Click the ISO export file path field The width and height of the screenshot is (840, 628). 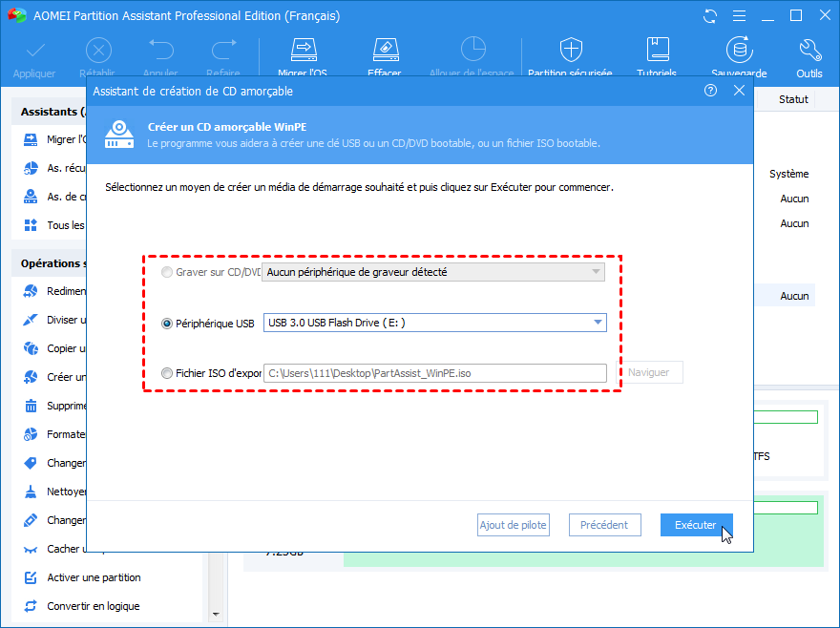(435, 373)
